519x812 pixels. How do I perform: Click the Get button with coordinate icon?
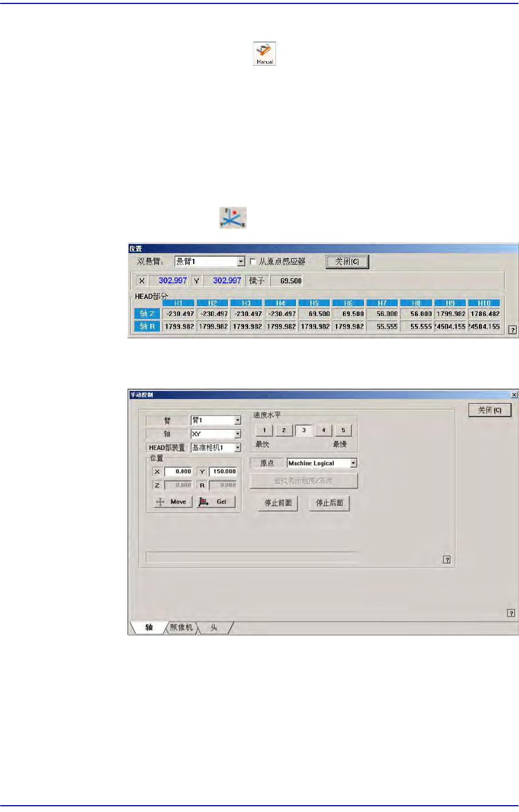click(x=215, y=502)
